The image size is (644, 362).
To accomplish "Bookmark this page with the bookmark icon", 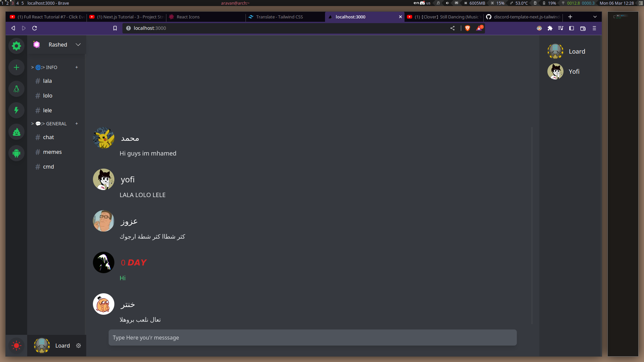I will (115, 28).
